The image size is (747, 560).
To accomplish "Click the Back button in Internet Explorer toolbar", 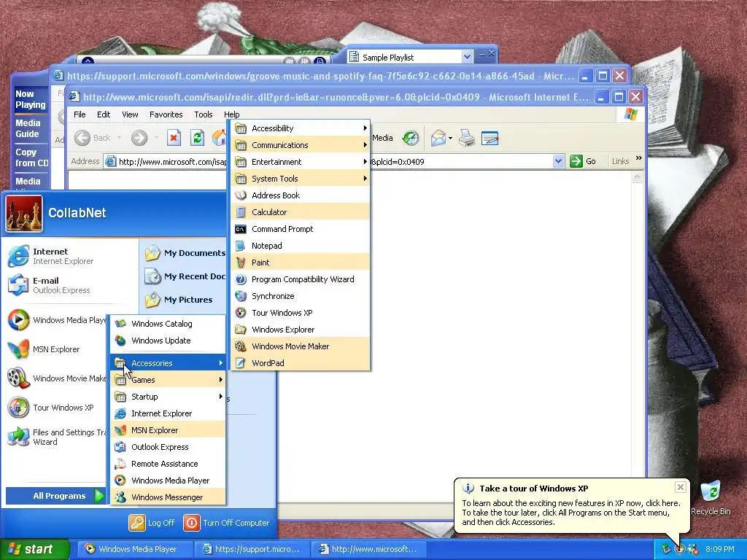I will tap(93, 138).
